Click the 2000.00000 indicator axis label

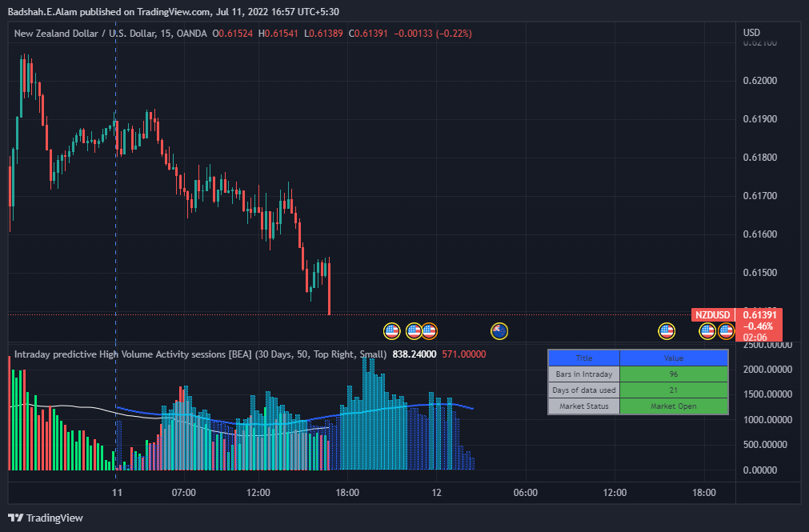[767, 370]
